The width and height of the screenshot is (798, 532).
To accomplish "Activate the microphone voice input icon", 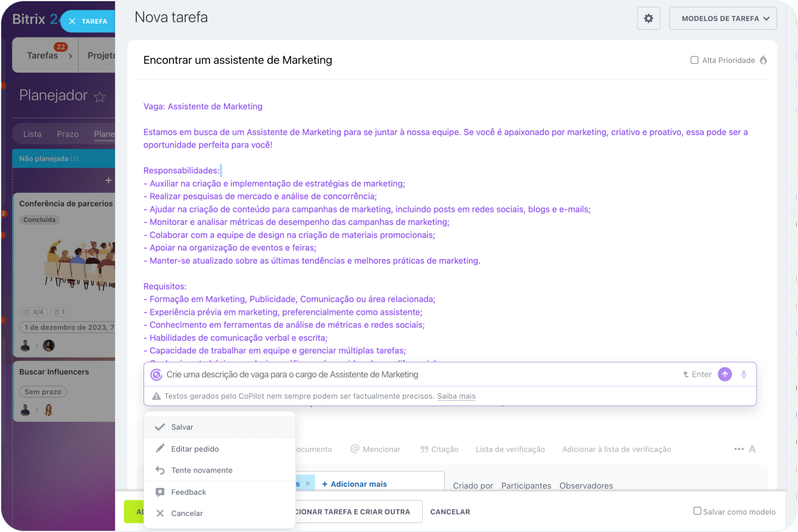I will pyautogui.click(x=744, y=374).
